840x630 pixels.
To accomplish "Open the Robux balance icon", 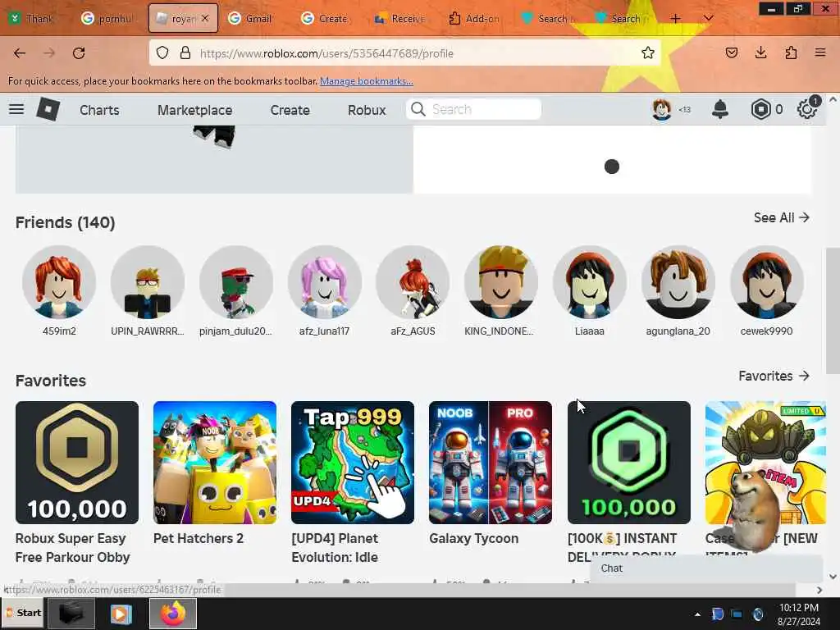I will tap(760, 109).
